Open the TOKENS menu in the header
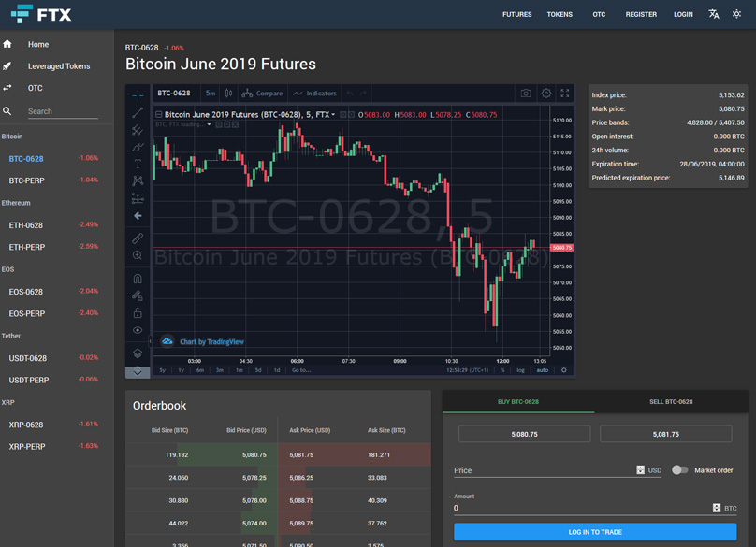The image size is (756, 547). tap(560, 14)
